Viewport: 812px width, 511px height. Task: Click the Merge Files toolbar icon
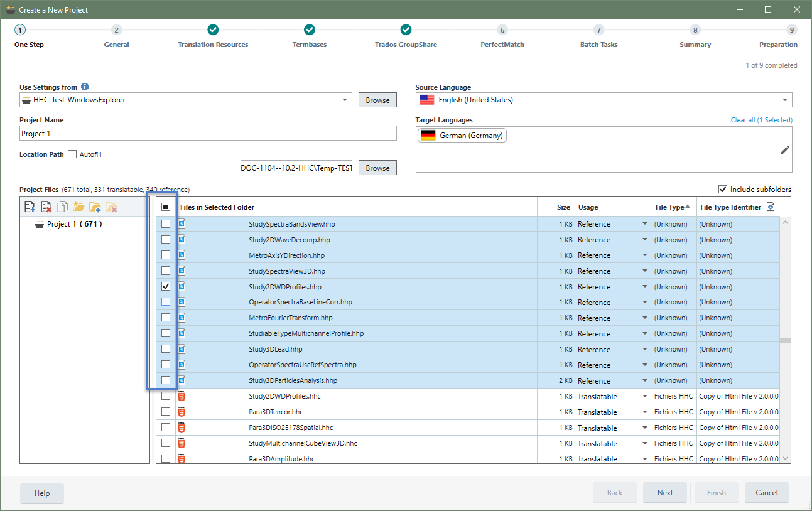(62, 207)
